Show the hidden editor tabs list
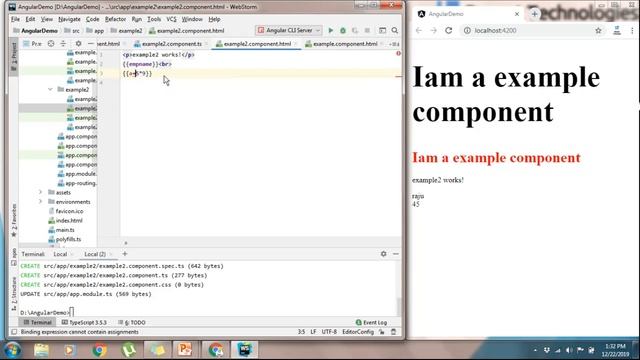This screenshot has height=360, width=640. [394, 44]
